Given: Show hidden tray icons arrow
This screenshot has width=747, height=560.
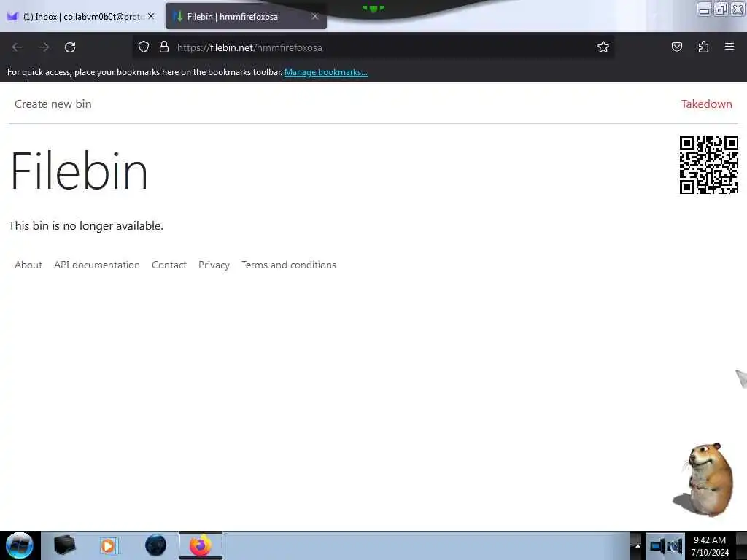Looking at the screenshot, I should click(638, 546).
